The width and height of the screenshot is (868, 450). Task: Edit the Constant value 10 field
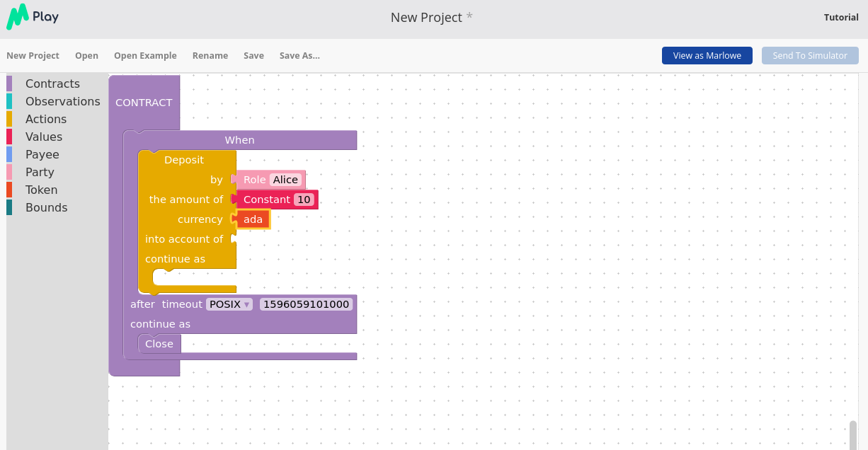304,200
